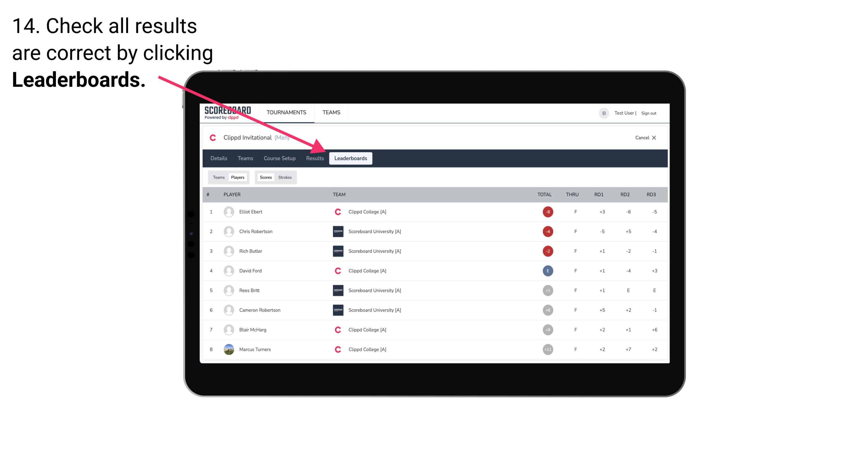Select the Players filter button
Viewport: 868px width, 467px height.
click(237, 177)
